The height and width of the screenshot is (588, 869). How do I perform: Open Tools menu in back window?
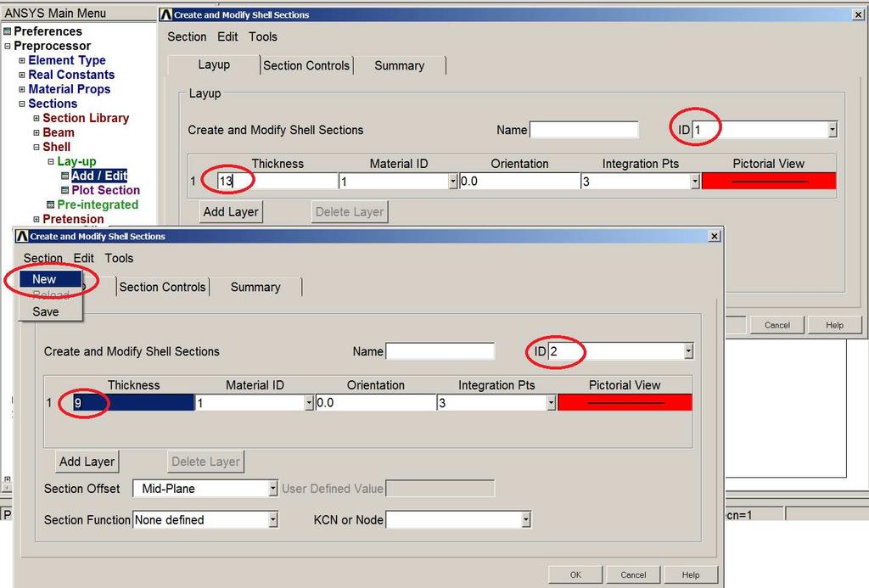coord(263,36)
